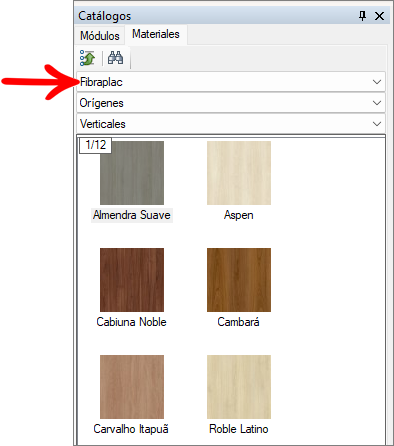Toggle the pin icon on Catálogos panel
This screenshot has height=446, width=394.
coord(362,16)
